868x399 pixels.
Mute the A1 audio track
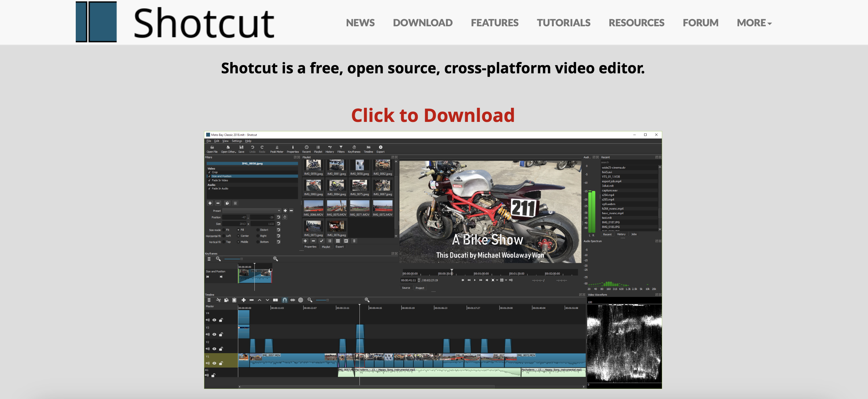[207, 375]
